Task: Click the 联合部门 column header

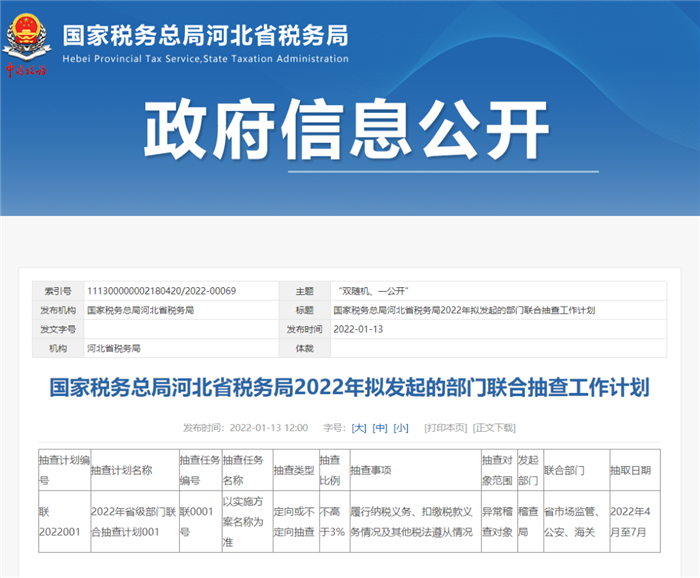Action: point(577,470)
